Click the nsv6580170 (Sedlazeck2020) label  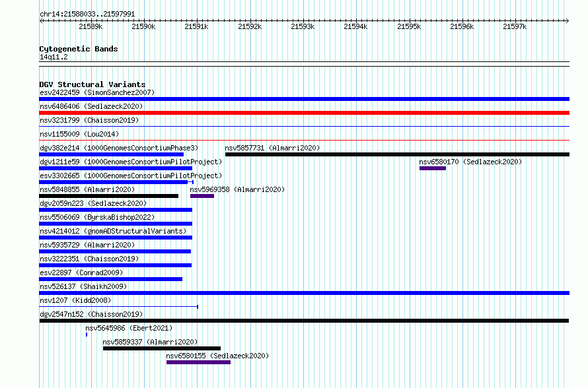[470, 162]
